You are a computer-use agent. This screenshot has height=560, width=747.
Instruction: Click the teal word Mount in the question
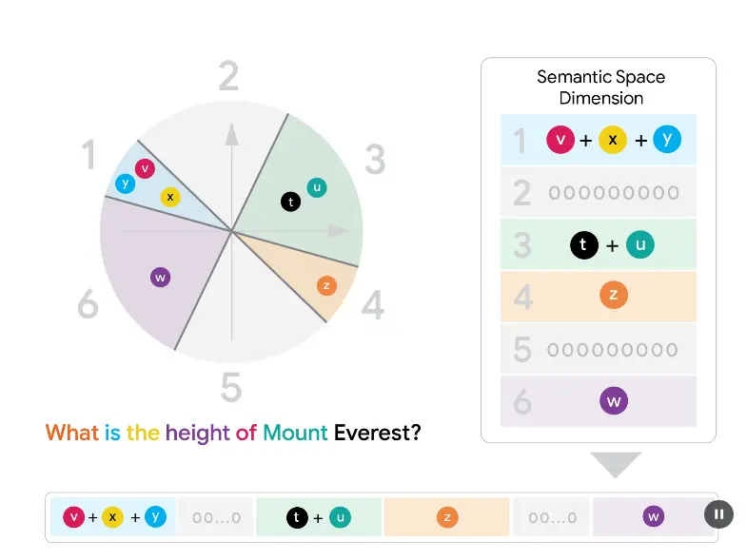point(295,433)
